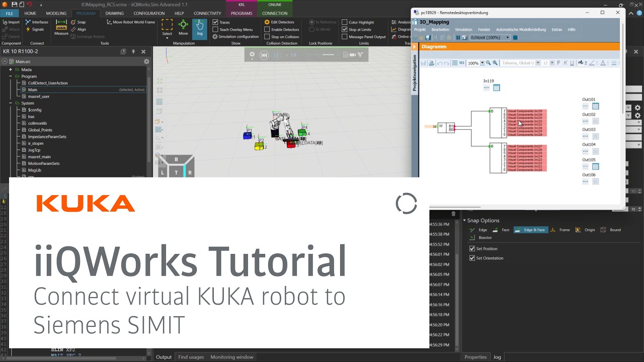644x362 pixels.
Task: Click the zoom in magnifier in Diagramm toolbar
Action: coord(495,63)
